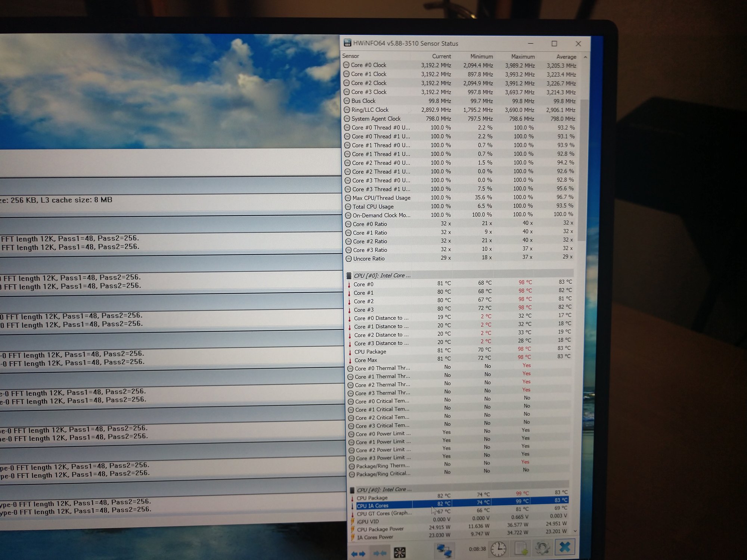Select the second CPU [#0]: Intel Core group header
747x560 pixels.
[x=384, y=489]
